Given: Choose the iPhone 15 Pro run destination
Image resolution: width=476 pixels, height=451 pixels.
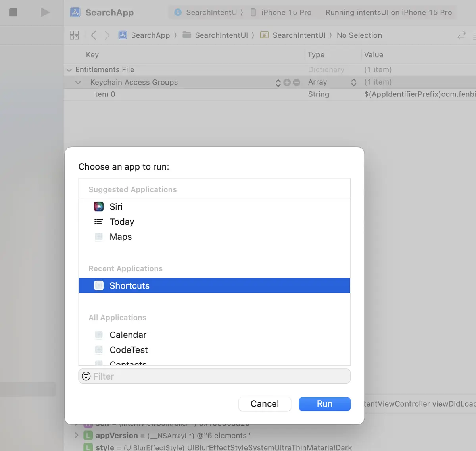Looking at the screenshot, I should coord(281,12).
